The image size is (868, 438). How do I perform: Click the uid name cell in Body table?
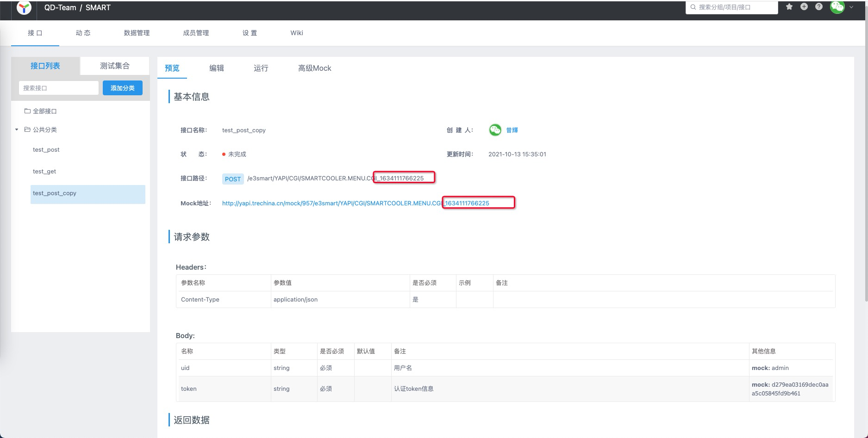coord(224,368)
